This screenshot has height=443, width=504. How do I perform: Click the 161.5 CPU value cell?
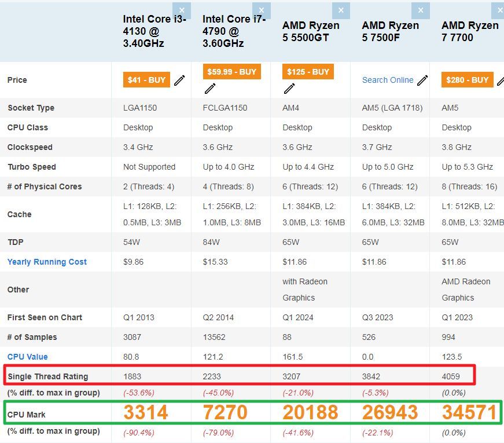[x=292, y=357]
